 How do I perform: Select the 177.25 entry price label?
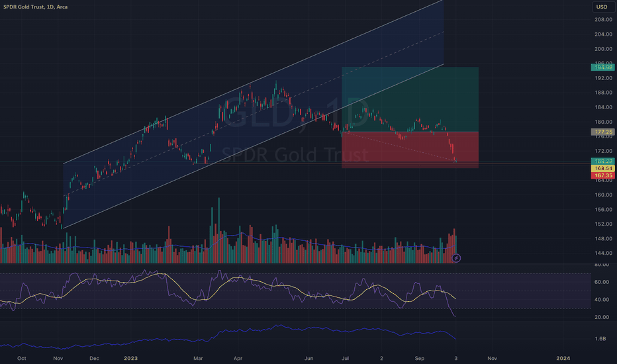[x=603, y=132]
